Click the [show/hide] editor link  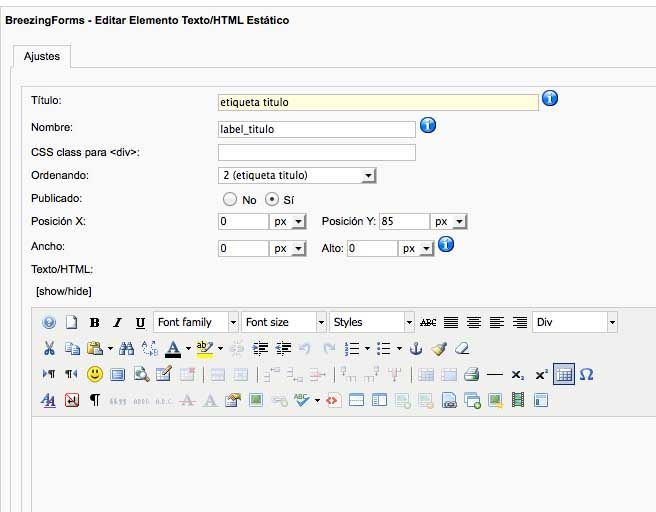click(64, 291)
